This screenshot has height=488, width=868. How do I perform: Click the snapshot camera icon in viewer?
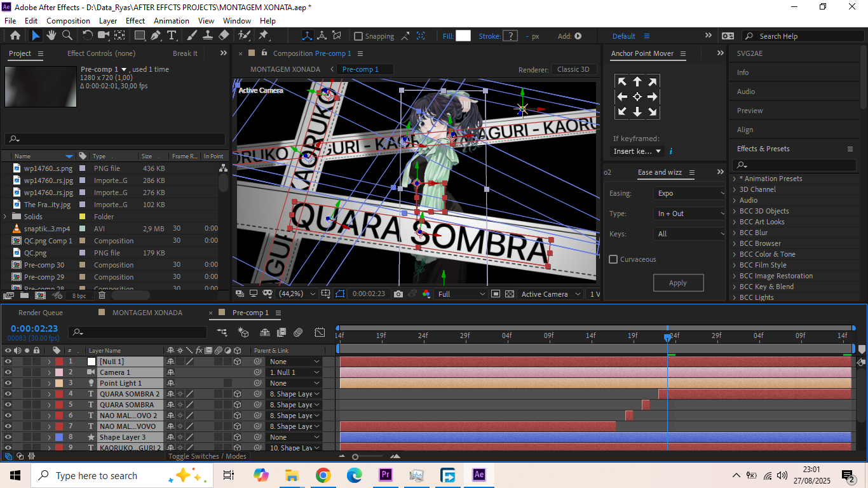[x=398, y=294]
